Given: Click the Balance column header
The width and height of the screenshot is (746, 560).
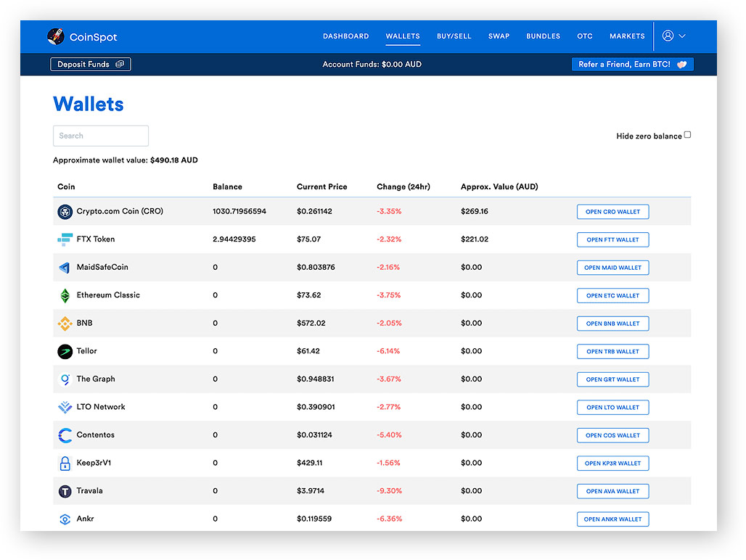Looking at the screenshot, I should [x=227, y=187].
